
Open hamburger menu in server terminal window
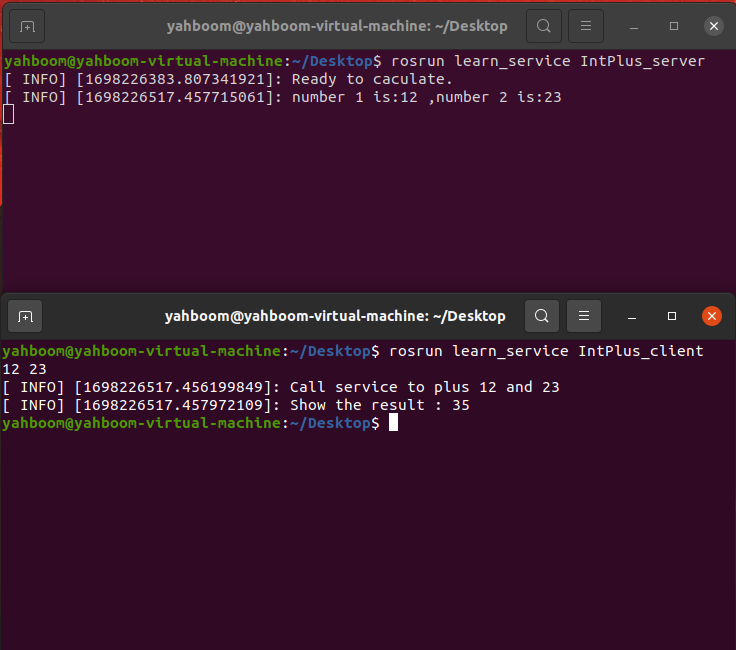586,26
